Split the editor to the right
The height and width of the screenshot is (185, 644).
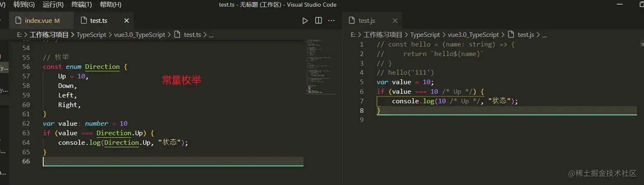(318, 20)
